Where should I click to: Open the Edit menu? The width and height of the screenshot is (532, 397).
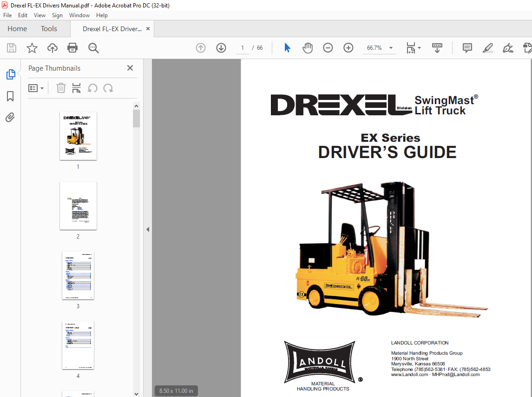coord(23,15)
